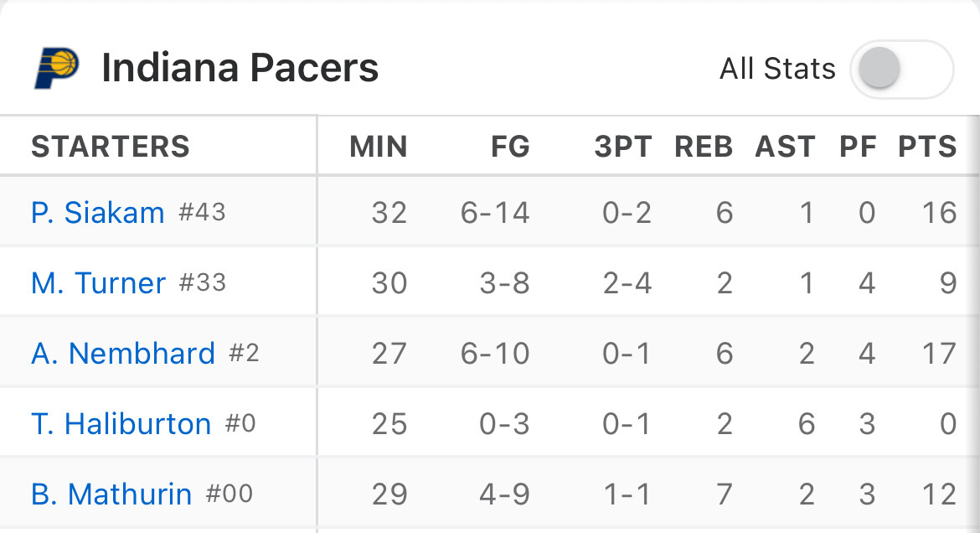Click Haliburton's 6 assists value
Screen dimensions: 980x533
click(x=806, y=424)
